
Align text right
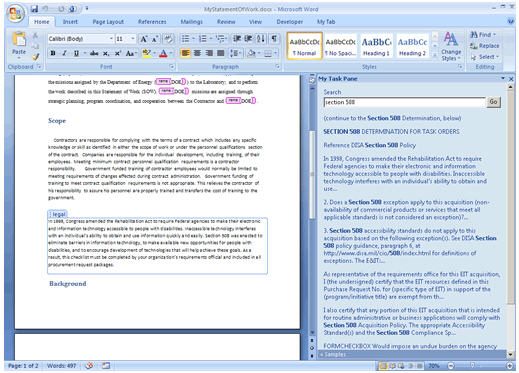point(209,53)
